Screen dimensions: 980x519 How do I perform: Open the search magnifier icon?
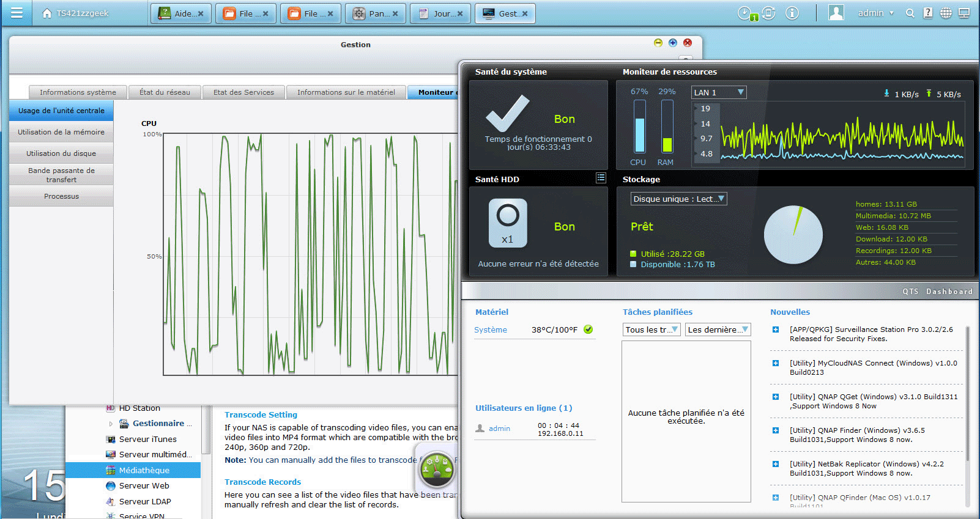point(910,13)
